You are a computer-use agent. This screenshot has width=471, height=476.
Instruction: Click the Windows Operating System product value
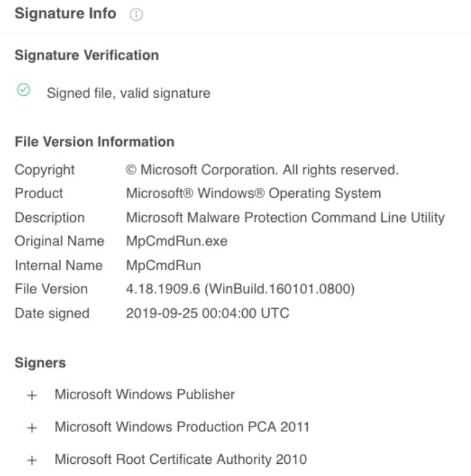[x=254, y=194]
